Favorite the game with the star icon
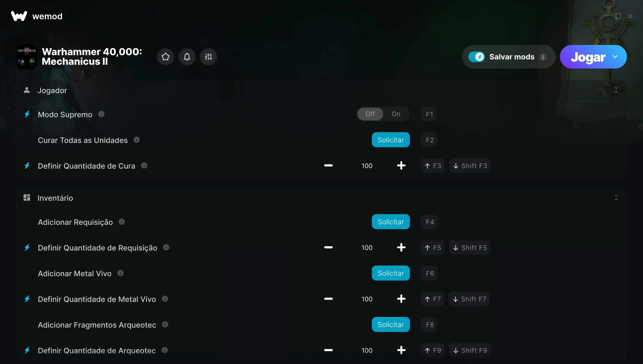Screen dimensions: 643x364 pyautogui.click(x=165, y=57)
